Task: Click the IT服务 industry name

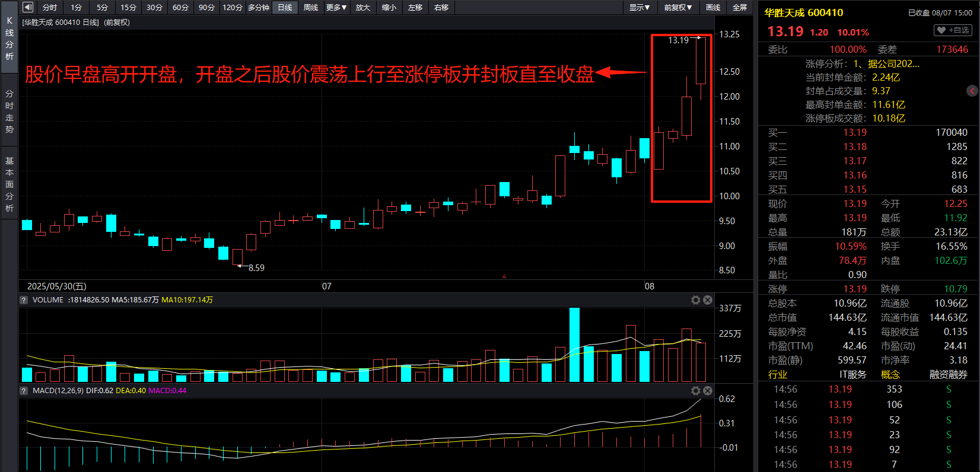Action: tap(853, 375)
